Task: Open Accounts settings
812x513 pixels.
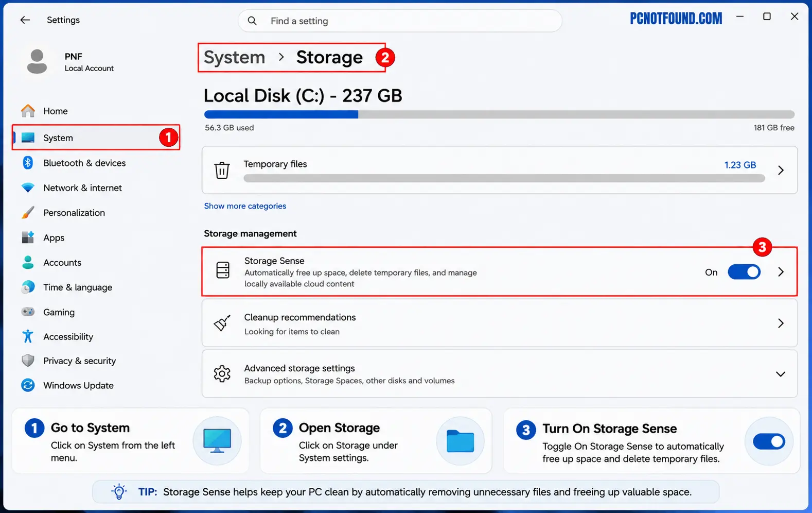Action: (x=96, y=262)
